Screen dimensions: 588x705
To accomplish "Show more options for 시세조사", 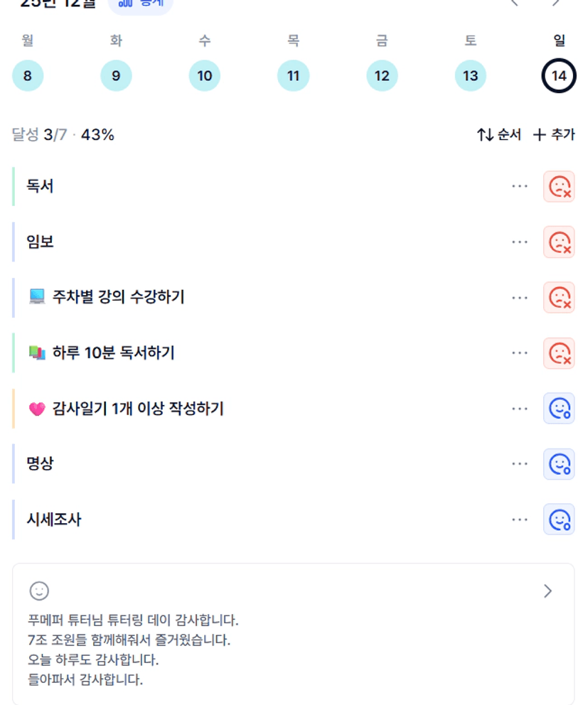I will tap(520, 520).
